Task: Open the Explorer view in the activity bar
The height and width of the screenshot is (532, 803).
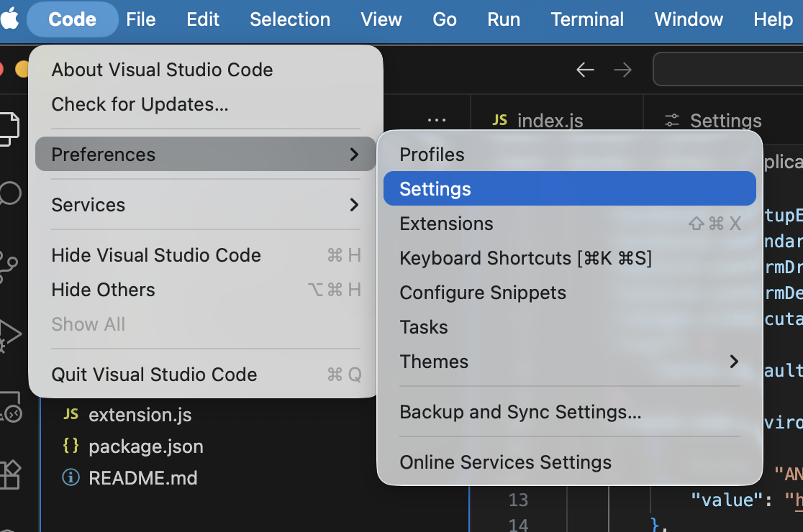Action: click(x=9, y=128)
